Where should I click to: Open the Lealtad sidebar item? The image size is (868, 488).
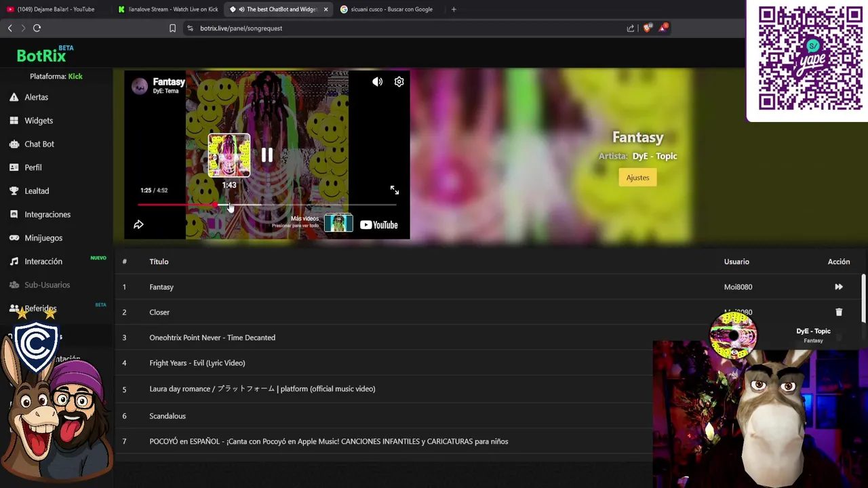pos(37,191)
